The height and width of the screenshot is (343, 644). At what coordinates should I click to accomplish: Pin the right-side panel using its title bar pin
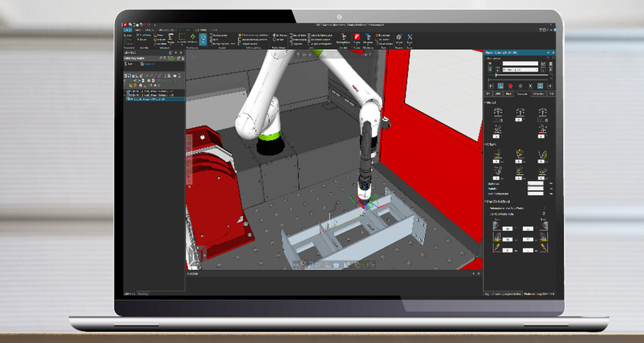coord(548,53)
